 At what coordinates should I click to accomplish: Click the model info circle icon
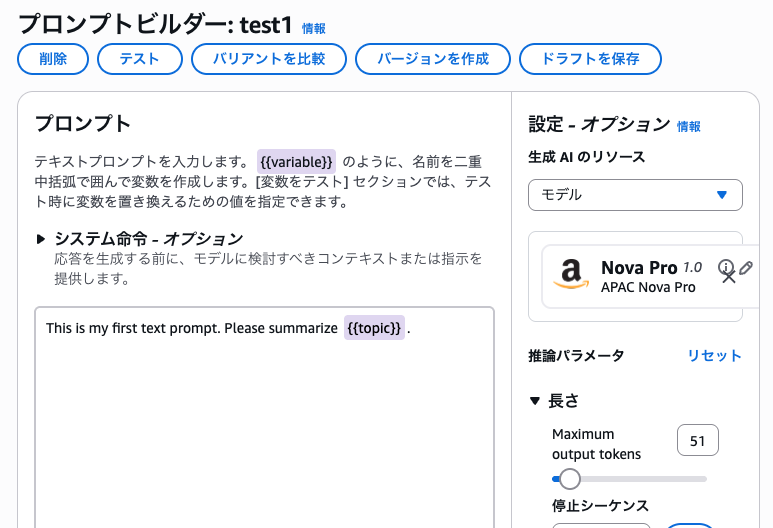click(x=726, y=267)
